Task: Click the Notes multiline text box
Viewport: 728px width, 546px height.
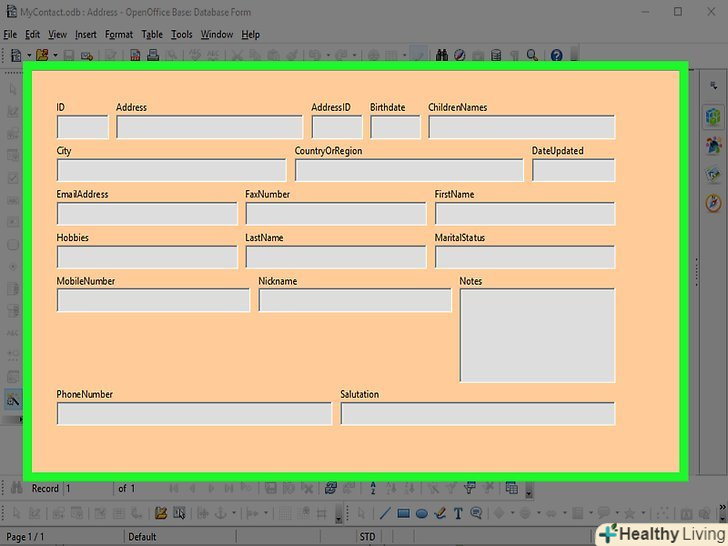Action: (538, 336)
